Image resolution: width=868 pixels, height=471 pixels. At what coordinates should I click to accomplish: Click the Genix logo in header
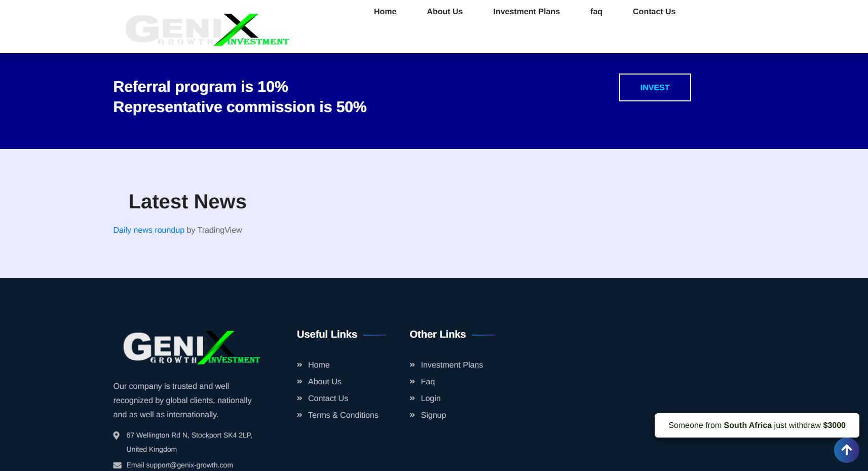207,30
